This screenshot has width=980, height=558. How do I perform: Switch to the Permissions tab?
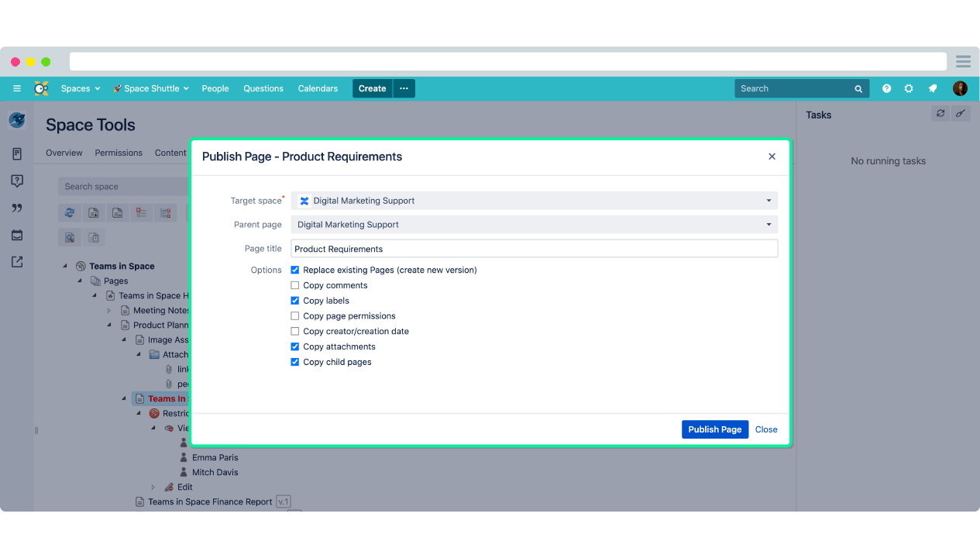(119, 153)
